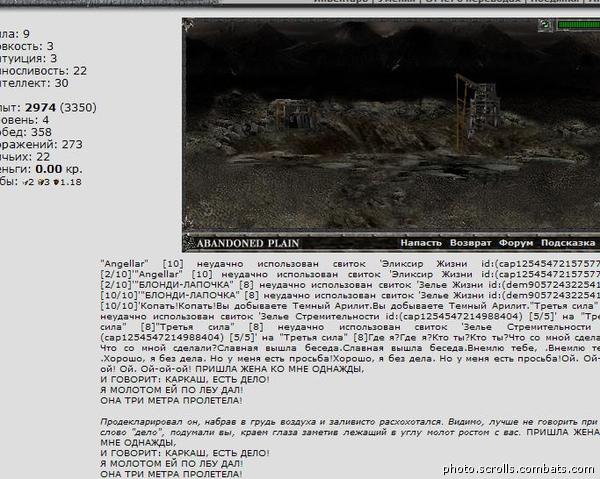This screenshot has width=600, height=479.
Task: Click the green progress bar beside the refresh icon
Action: click(578, 25)
